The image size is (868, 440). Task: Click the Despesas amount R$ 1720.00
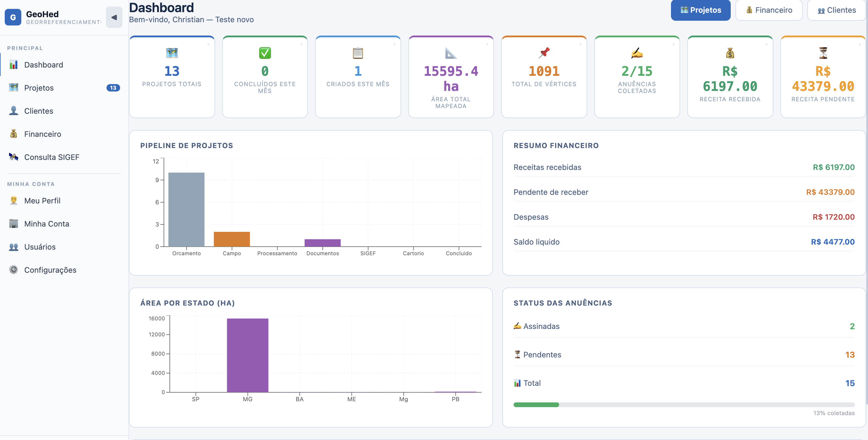pos(834,217)
